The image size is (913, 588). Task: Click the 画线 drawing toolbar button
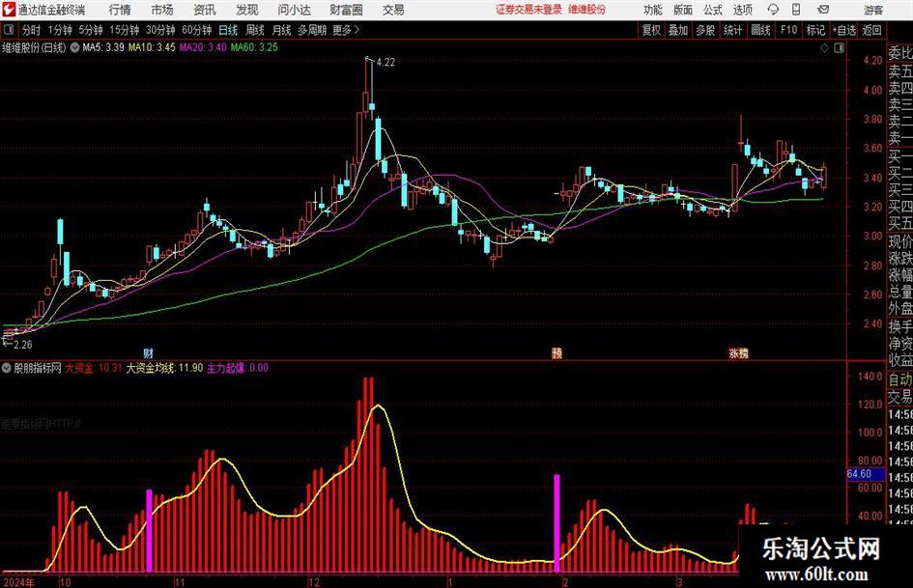pyautogui.click(x=760, y=30)
